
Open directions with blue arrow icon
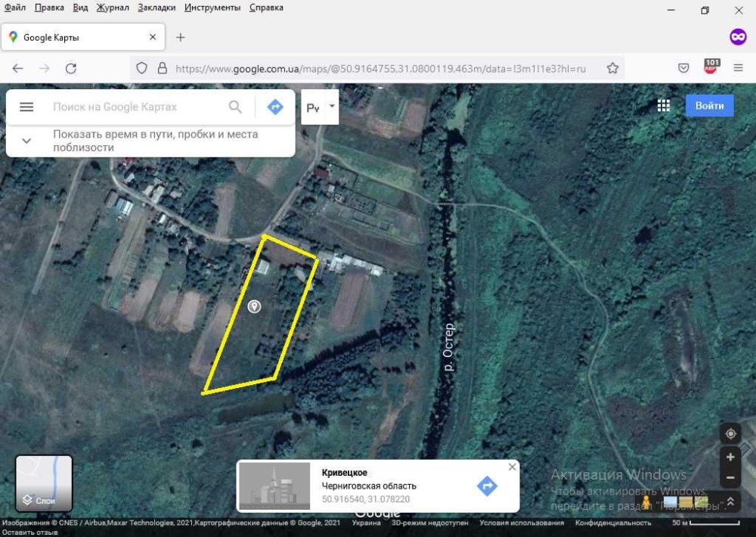(275, 107)
